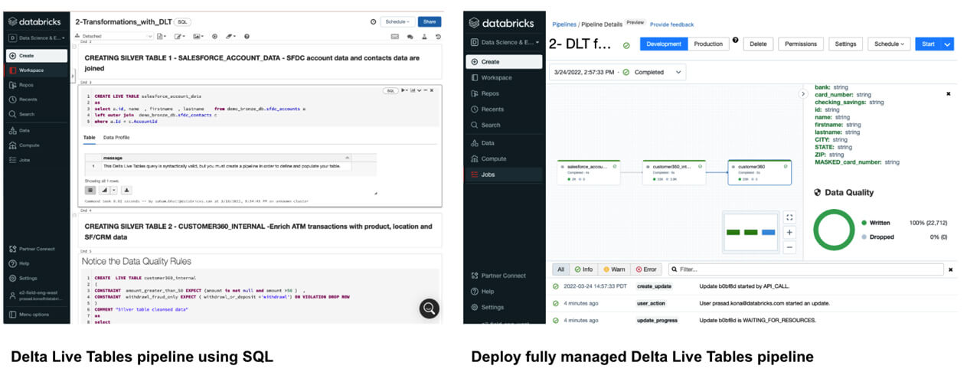
Task: Open pipeline Permissions
Action: [801, 44]
